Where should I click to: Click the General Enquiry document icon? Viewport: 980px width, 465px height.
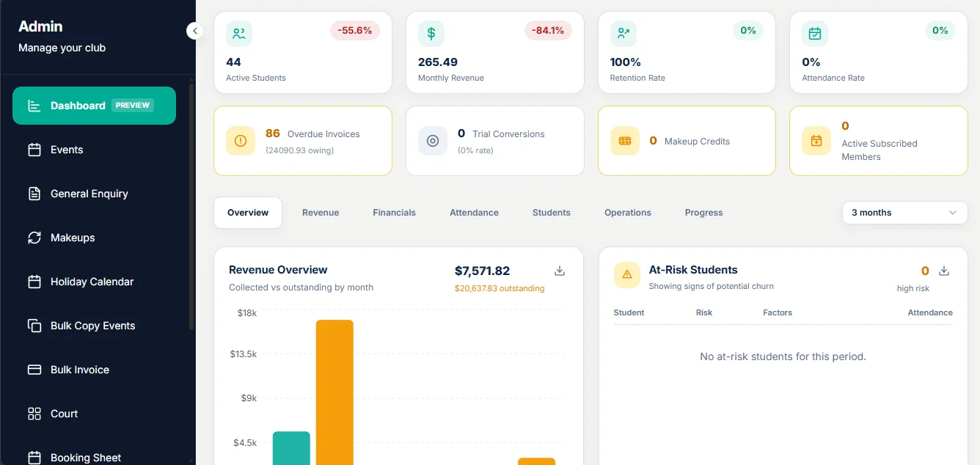34,194
